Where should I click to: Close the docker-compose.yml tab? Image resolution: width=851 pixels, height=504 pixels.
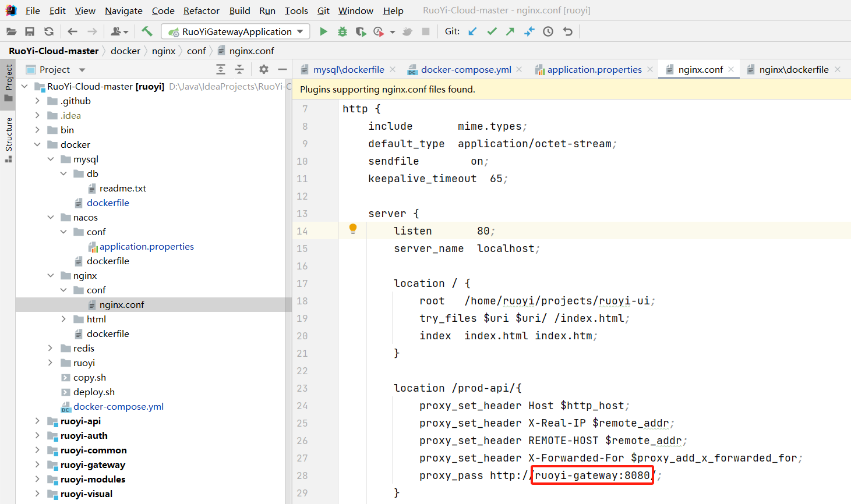[x=519, y=69]
